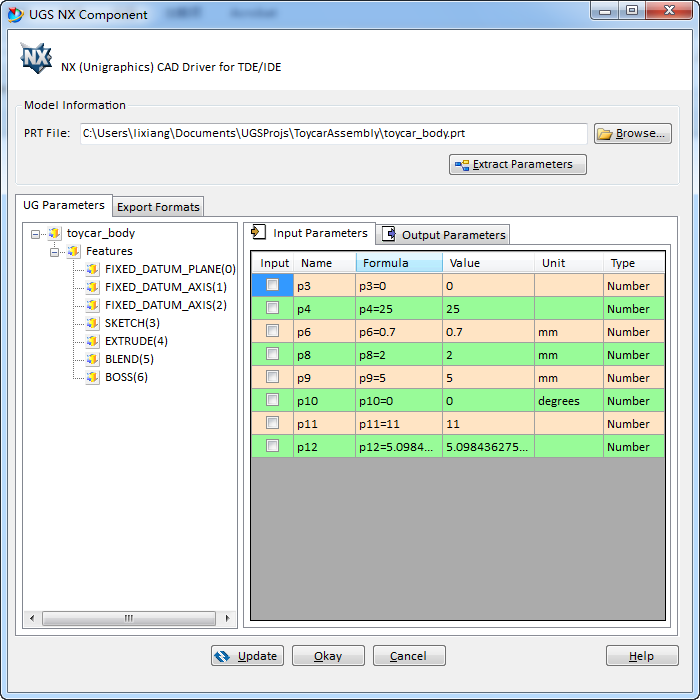
Task: Click the refresh arrows icon on Update
Action: [222, 656]
